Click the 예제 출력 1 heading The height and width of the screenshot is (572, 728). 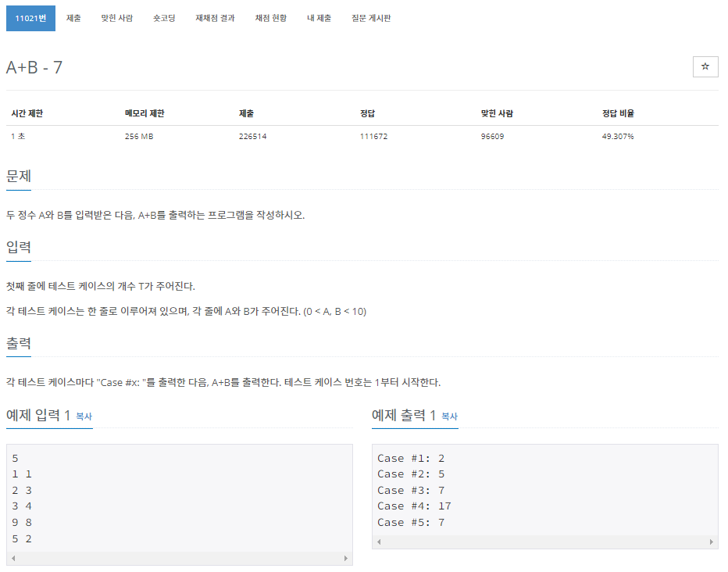click(x=404, y=415)
